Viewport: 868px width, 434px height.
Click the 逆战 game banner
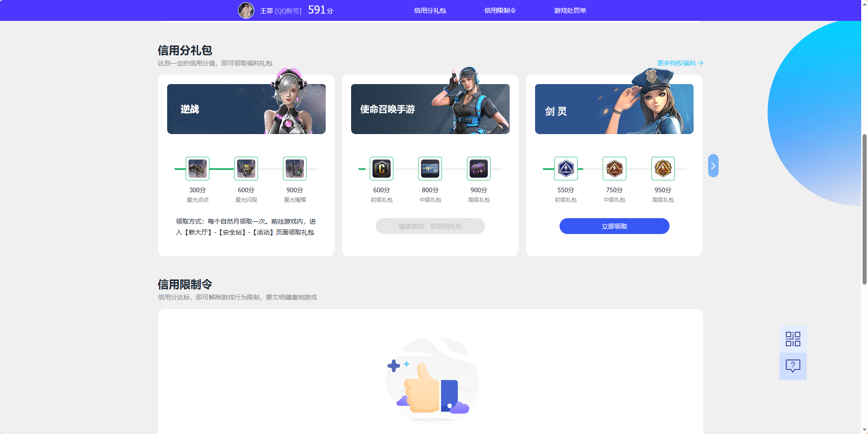(246, 109)
